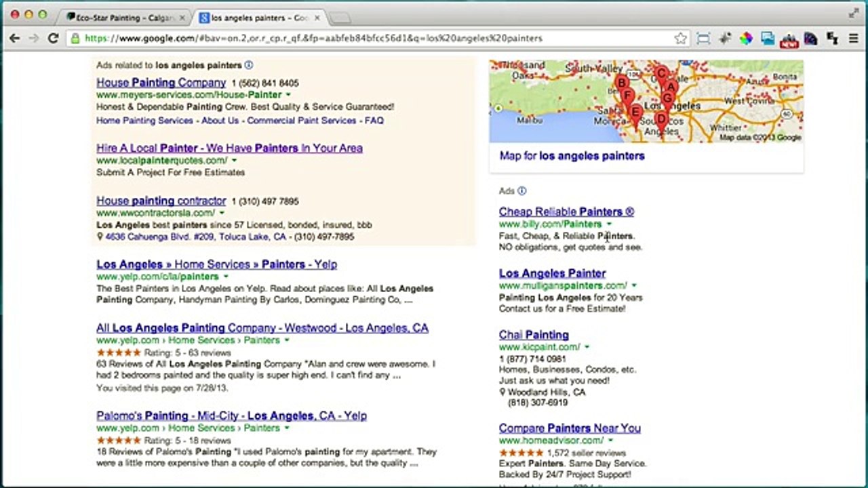Open the Chai Painting ad

point(534,335)
